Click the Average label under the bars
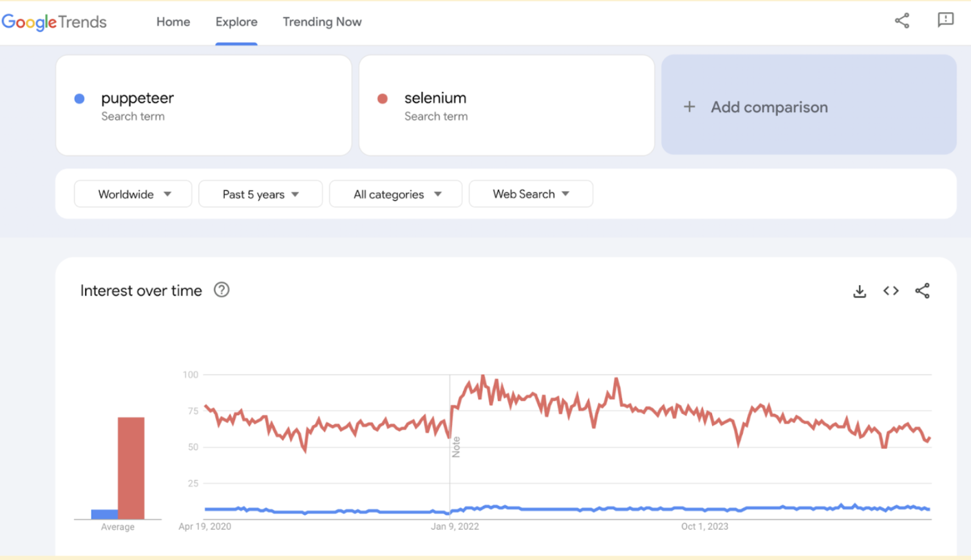 tap(118, 527)
